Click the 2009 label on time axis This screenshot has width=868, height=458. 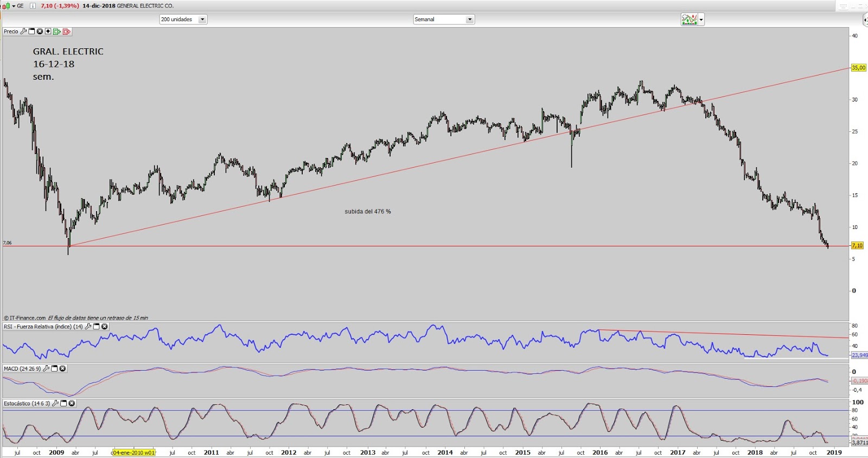coord(56,453)
